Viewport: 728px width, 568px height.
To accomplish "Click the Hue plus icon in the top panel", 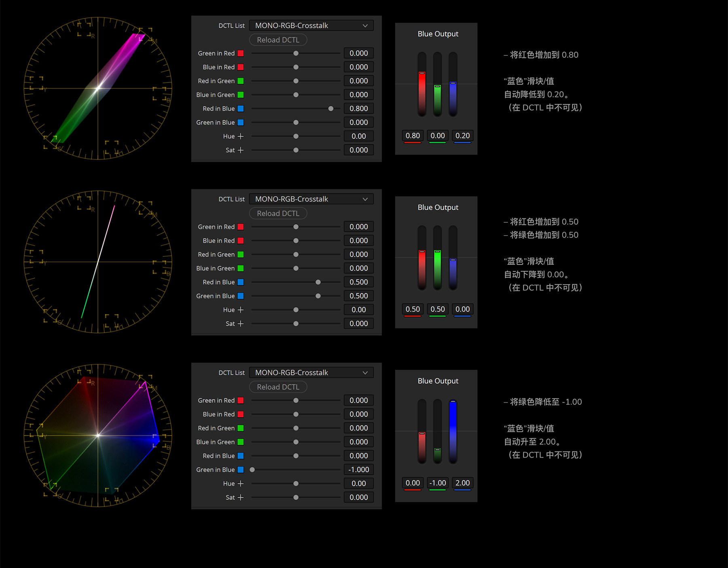I will tap(241, 136).
